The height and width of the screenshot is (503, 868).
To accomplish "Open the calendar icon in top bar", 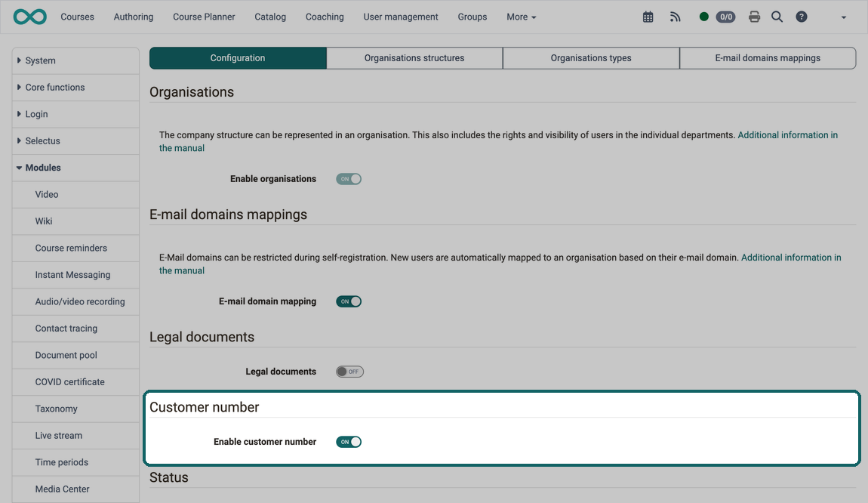I will click(648, 17).
